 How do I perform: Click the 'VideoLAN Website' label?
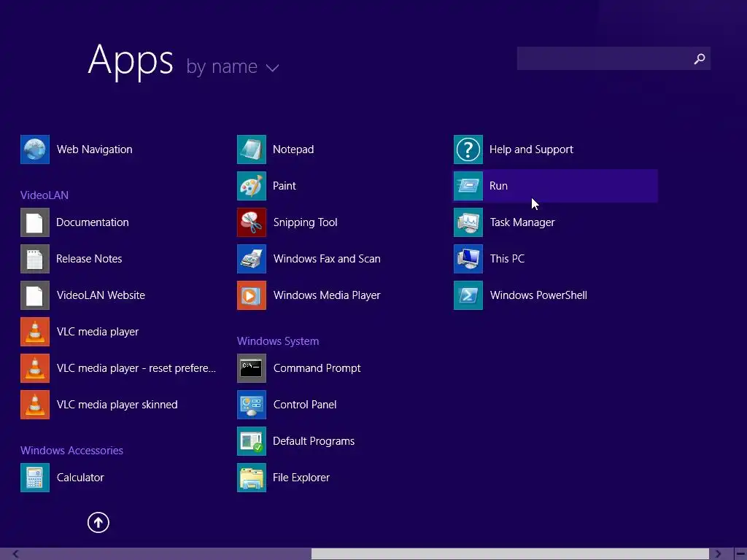101,295
